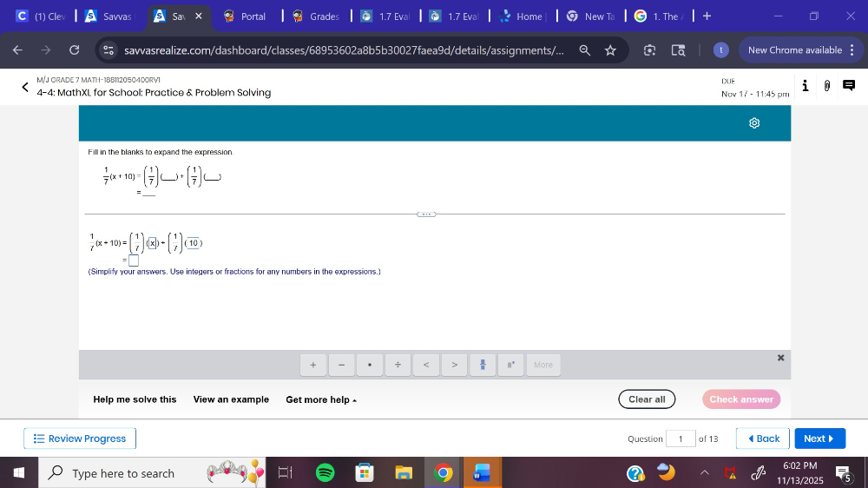The width and height of the screenshot is (868, 488).
Task: Click the Check answer button
Action: [740, 399]
